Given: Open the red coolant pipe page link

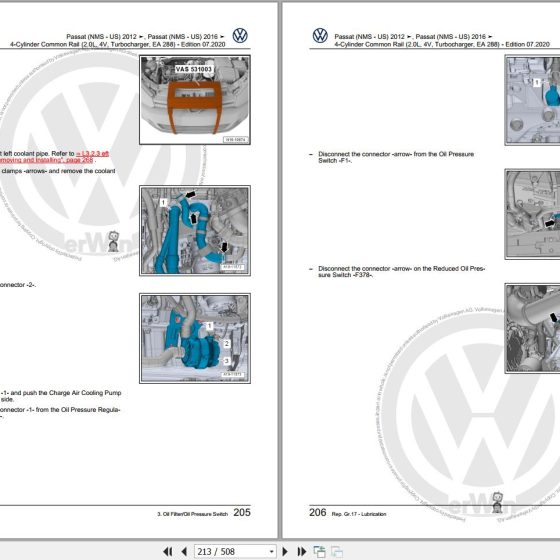Looking at the screenshot, I should 54,157.
